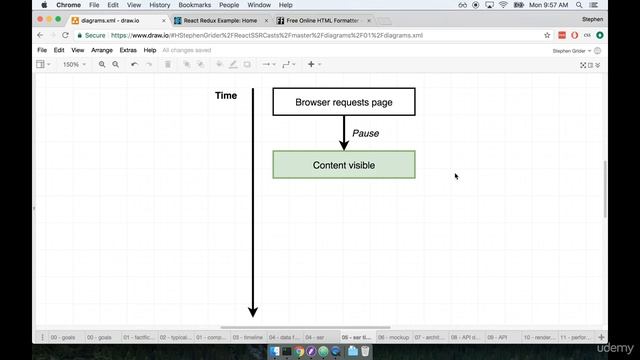Open the Extras menu
640x360 pixels.
pyautogui.click(x=128, y=50)
